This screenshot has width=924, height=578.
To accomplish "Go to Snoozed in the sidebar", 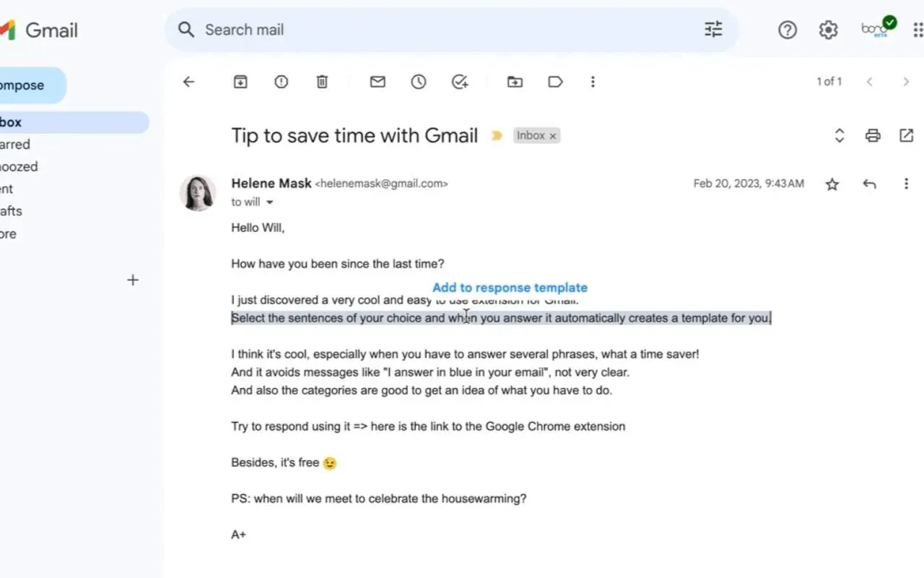I will 19,166.
